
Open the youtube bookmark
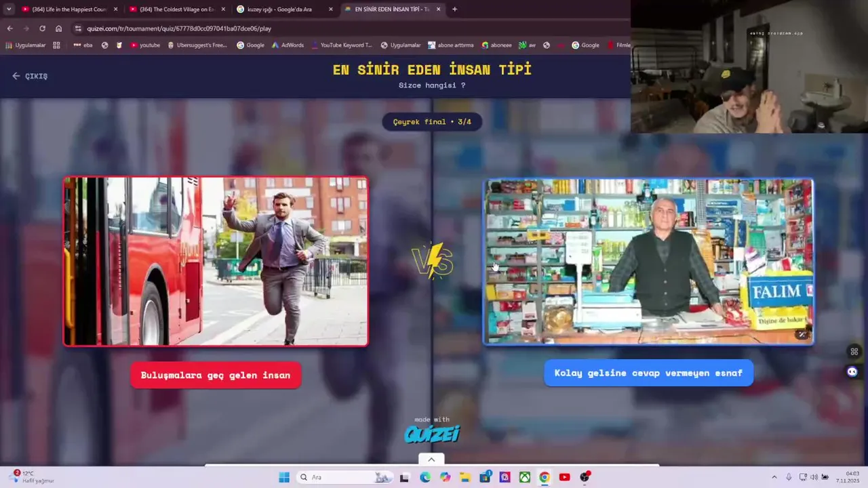pyautogui.click(x=145, y=45)
